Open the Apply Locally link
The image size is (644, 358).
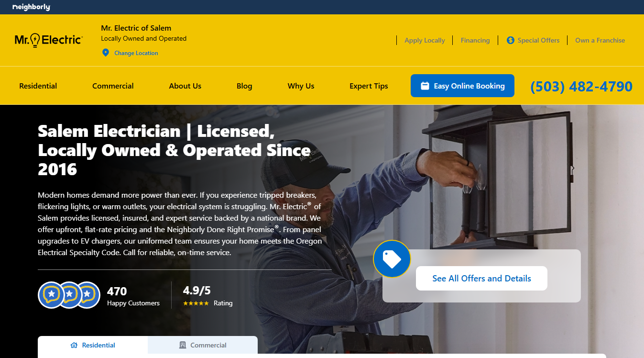[x=425, y=41]
